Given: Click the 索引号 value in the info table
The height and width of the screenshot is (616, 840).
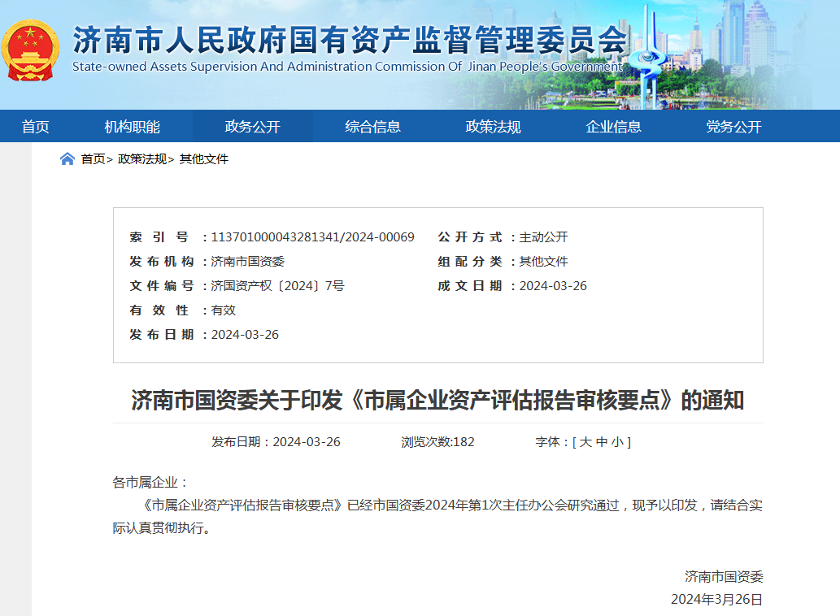Looking at the screenshot, I should pyautogui.click(x=312, y=236).
